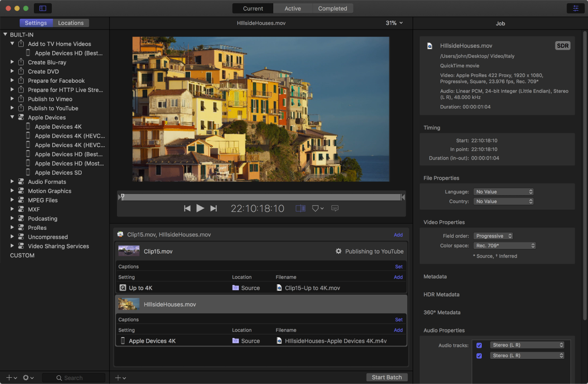
Task: Open the marker popup menu icon
Action: coord(317,208)
